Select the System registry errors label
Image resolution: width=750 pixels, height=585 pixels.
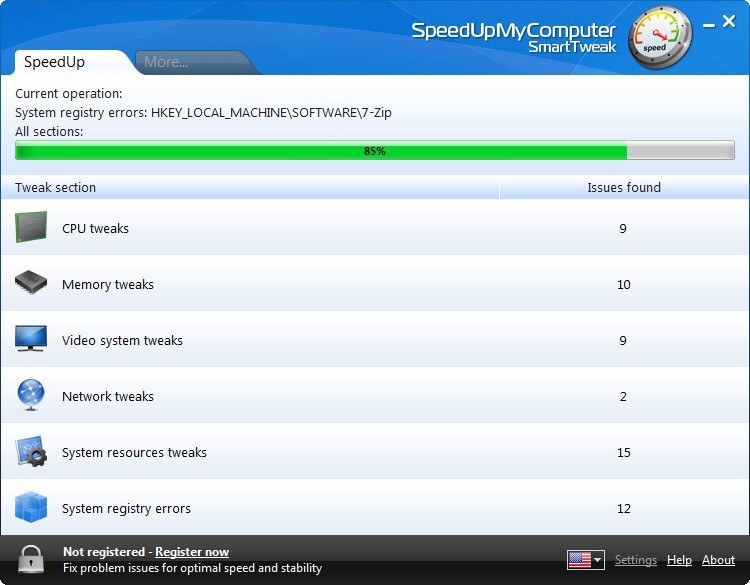click(126, 508)
